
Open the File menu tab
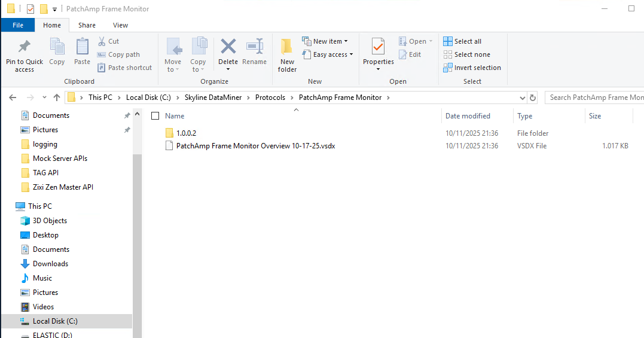point(18,25)
